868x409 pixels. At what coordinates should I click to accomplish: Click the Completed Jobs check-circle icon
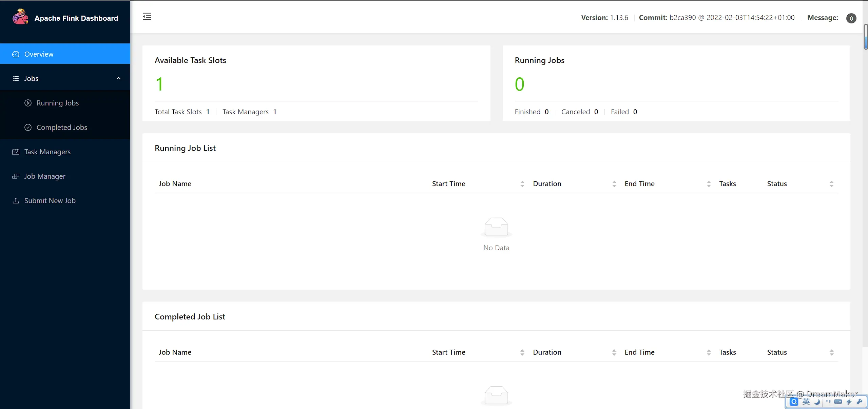pyautogui.click(x=28, y=128)
